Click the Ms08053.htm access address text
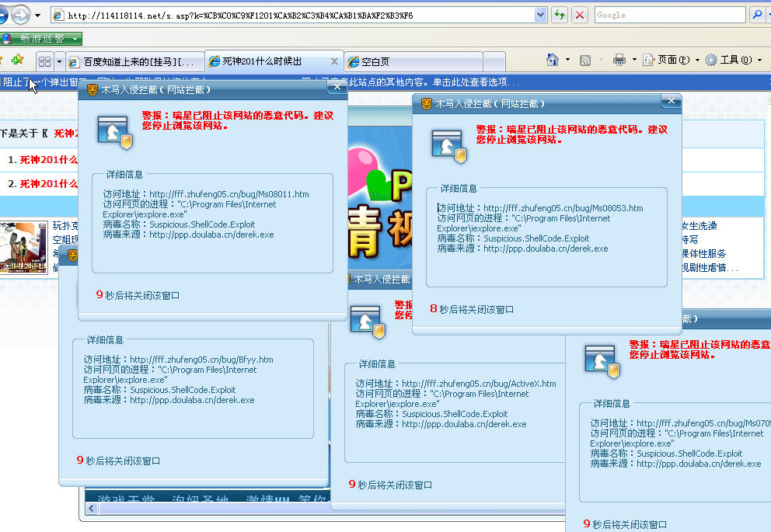The height and width of the screenshot is (532, 771). [x=540, y=208]
